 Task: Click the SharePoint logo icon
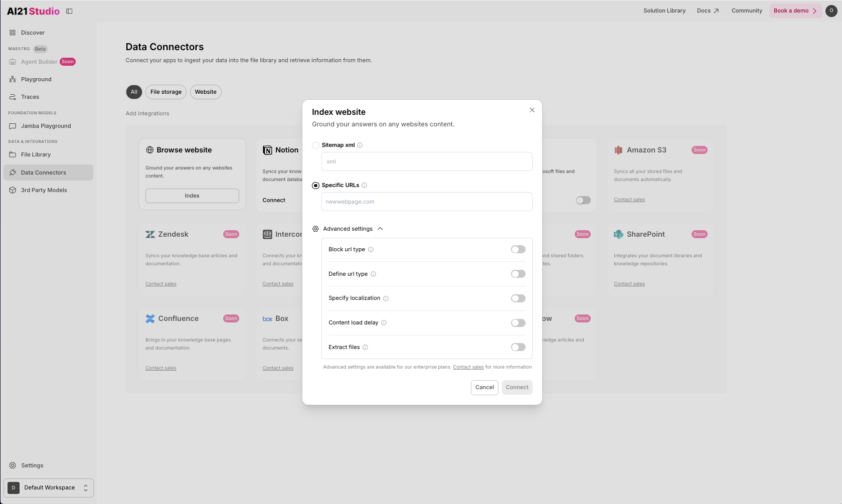(x=618, y=234)
